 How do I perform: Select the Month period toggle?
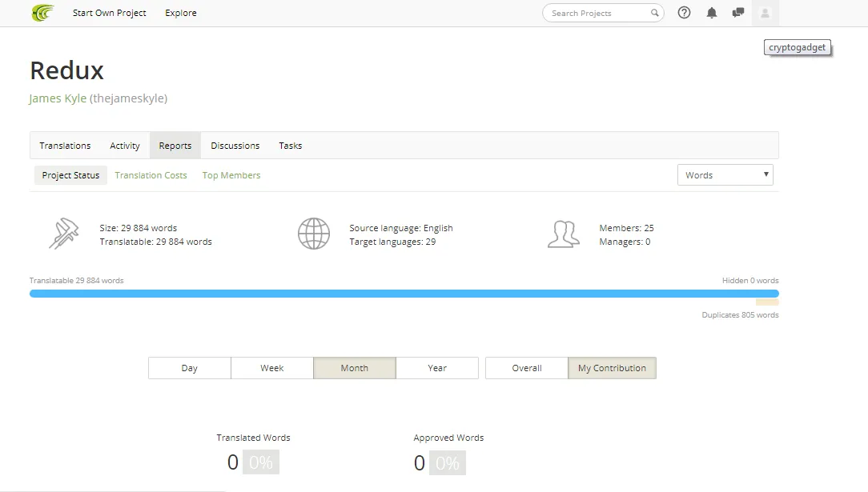pyautogui.click(x=354, y=368)
